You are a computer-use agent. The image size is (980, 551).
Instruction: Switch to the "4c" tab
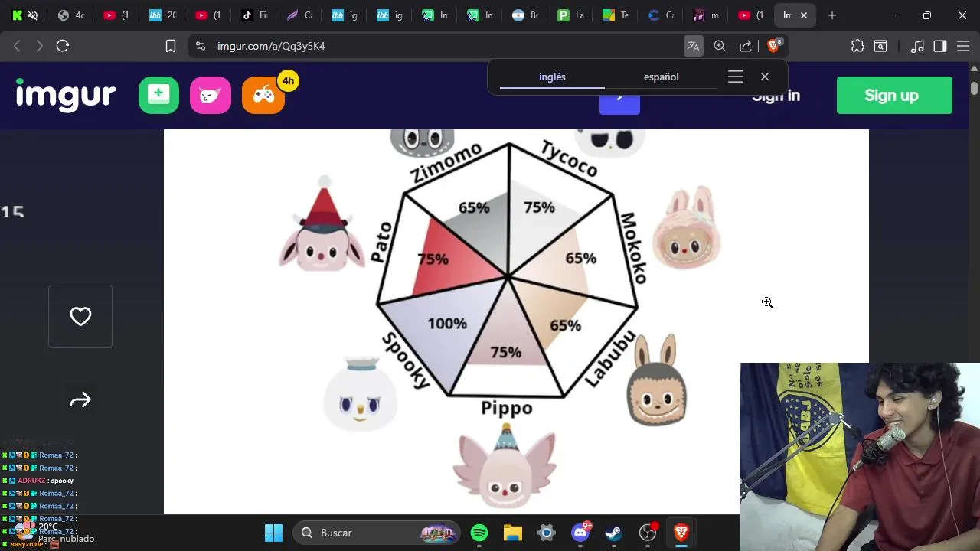coord(71,15)
